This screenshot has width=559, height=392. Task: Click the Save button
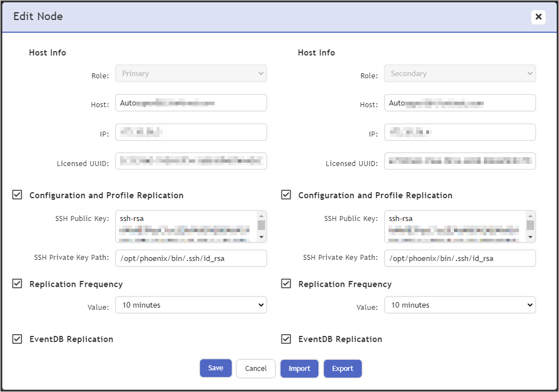click(x=216, y=368)
